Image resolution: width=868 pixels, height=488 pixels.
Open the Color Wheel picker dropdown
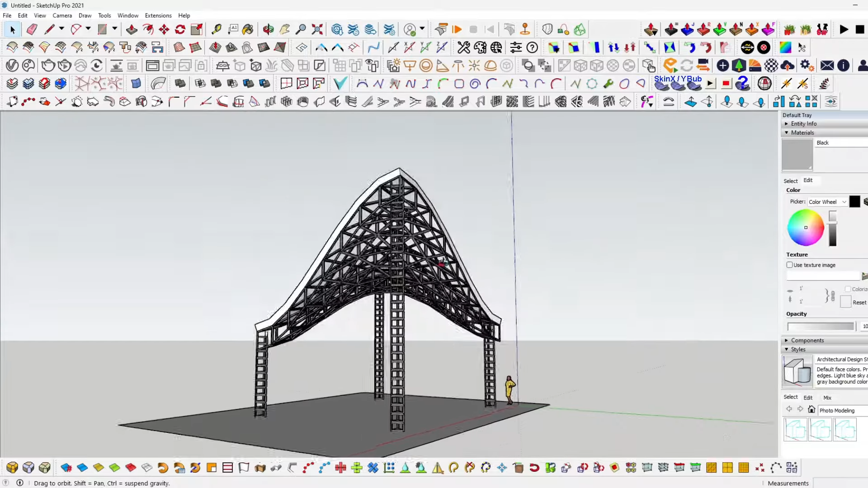coord(827,202)
